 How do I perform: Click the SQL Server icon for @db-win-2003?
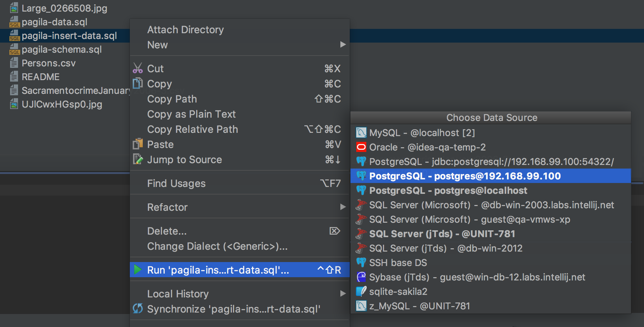361,205
